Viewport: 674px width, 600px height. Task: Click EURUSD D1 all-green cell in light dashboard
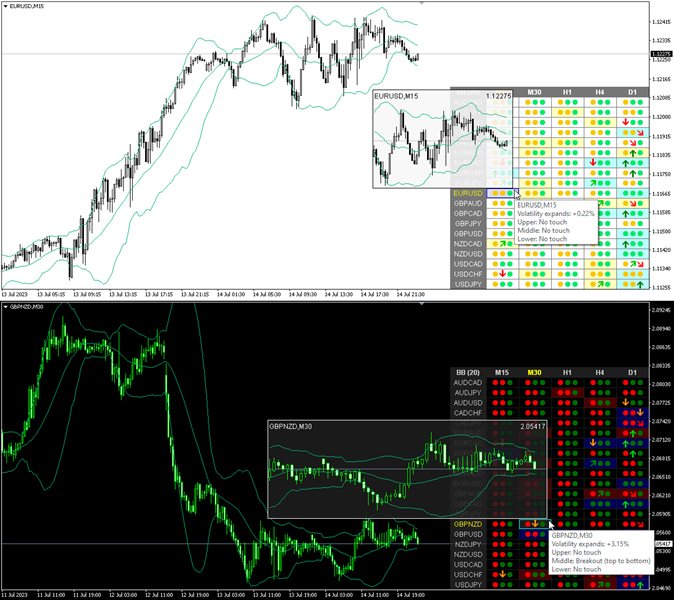point(632,193)
